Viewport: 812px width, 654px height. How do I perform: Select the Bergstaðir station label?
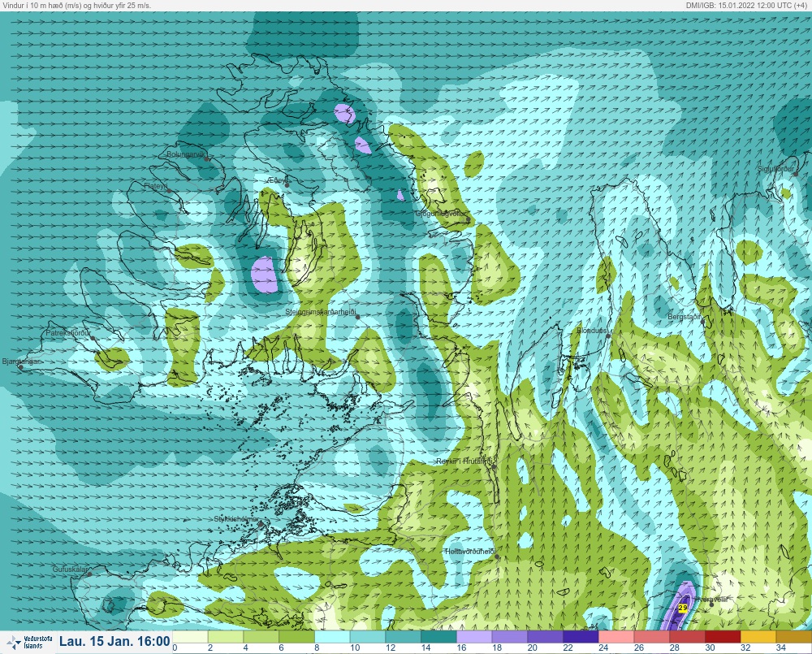click(684, 316)
